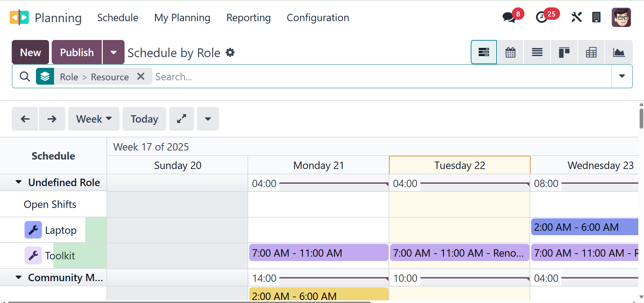644x303 pixels.
Task: Jump to Today in schedule
Action: (x=144, y=119)
